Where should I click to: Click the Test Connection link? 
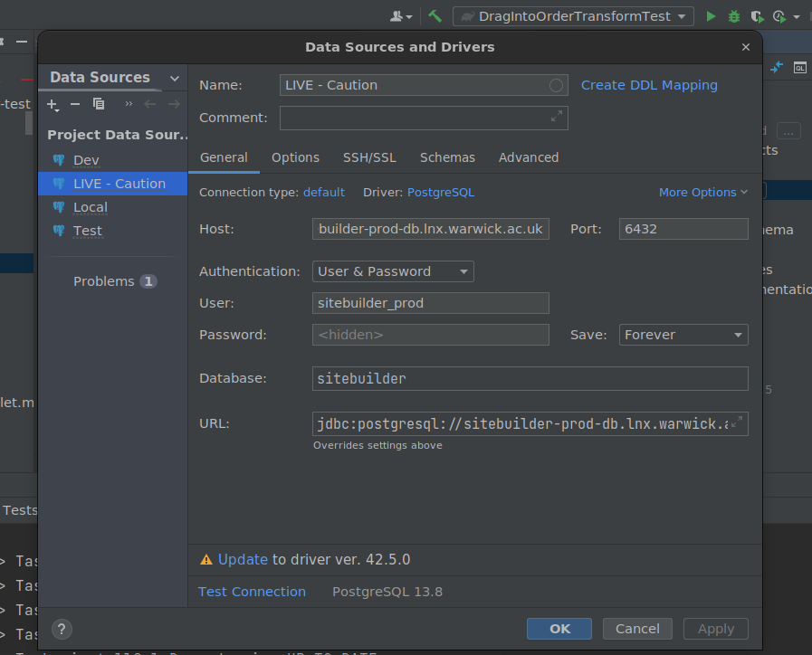252,592
